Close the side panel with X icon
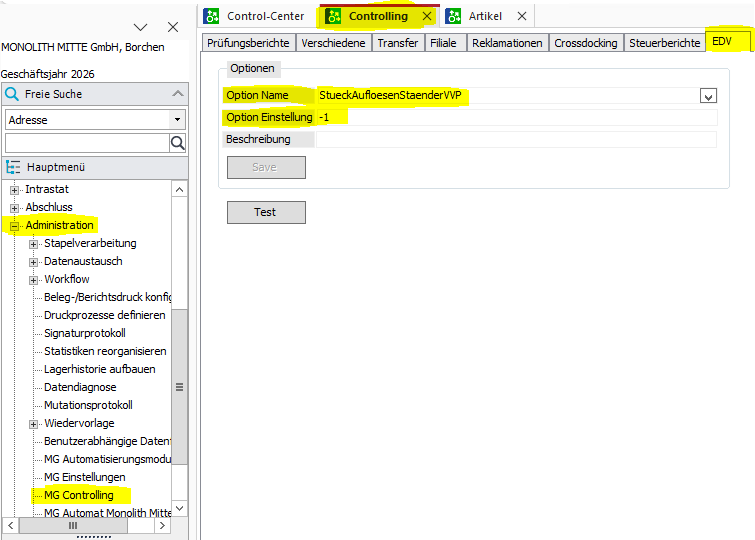 [173, 27]
